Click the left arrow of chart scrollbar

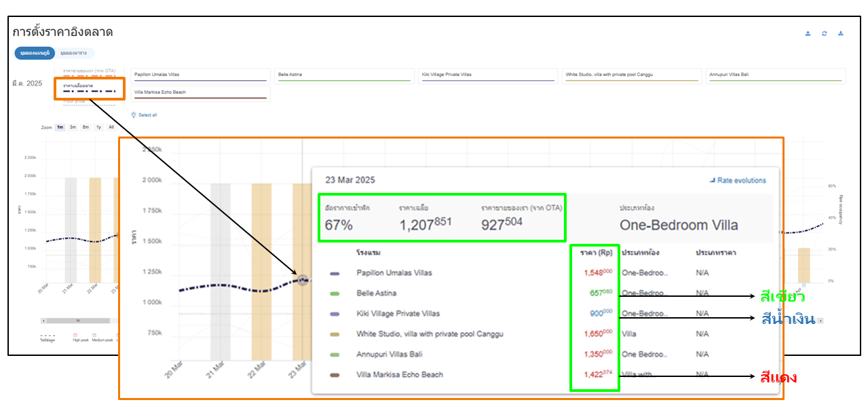click(43, 321)
